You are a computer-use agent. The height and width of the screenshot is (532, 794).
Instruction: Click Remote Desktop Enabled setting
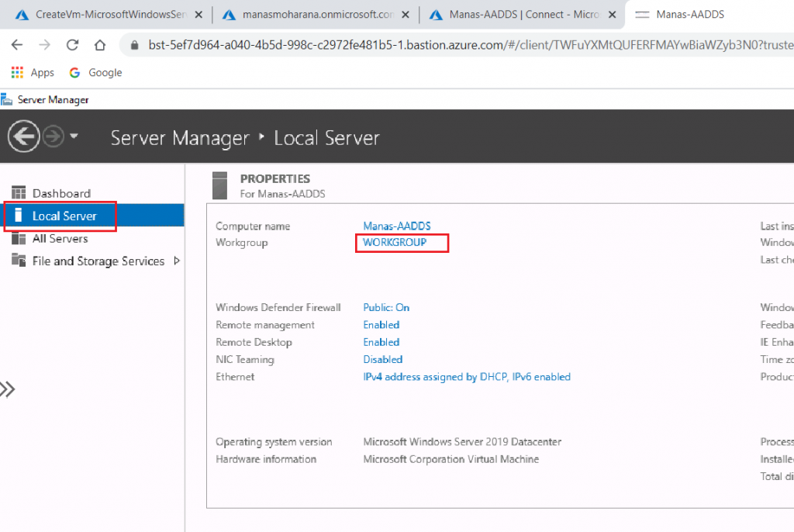click(381, 342)
